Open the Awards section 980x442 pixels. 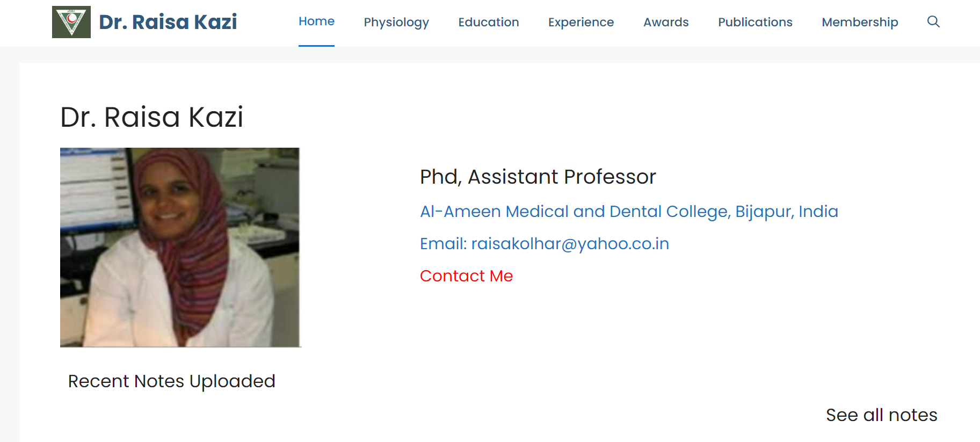[666, 22]
